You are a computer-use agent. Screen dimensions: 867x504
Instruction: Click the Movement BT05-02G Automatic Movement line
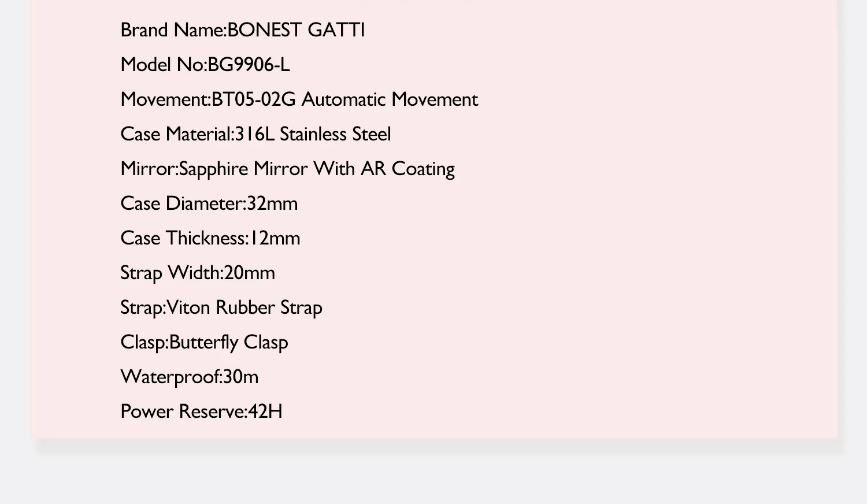click(299, 99)
